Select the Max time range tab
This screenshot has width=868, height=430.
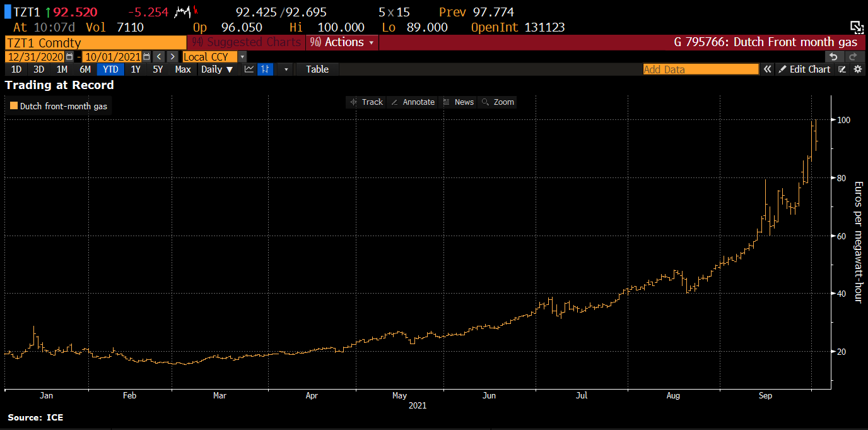coord(183,69)
